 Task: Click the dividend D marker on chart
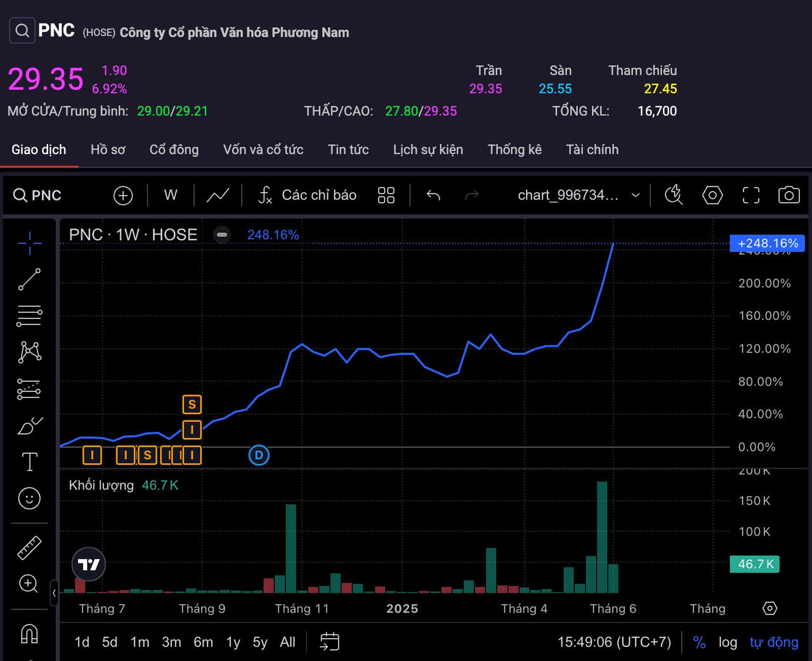click(259, 455)
